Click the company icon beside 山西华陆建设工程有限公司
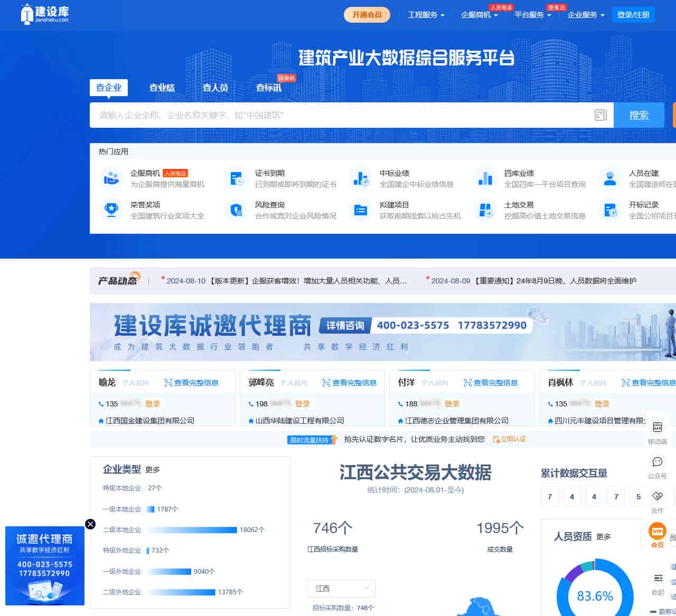The image size is (676, 616). pos(251,421)
